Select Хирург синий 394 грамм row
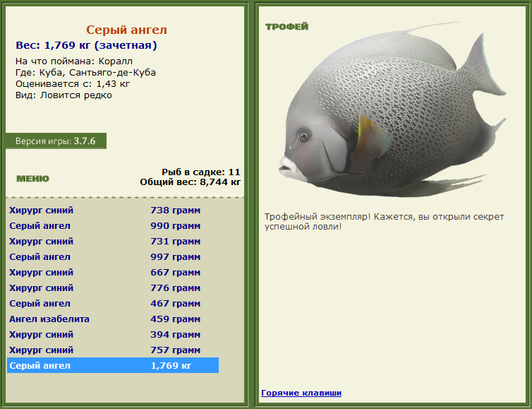 pos(113,335)
